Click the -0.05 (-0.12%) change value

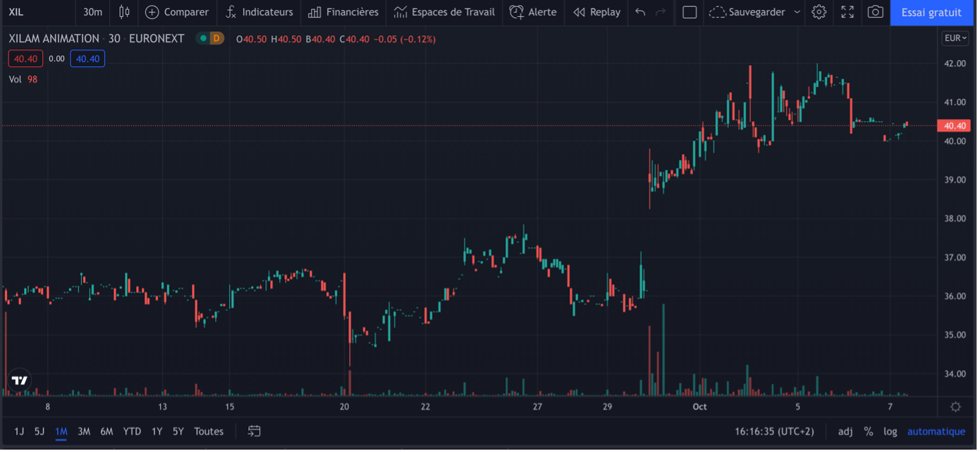click(404, 39)
